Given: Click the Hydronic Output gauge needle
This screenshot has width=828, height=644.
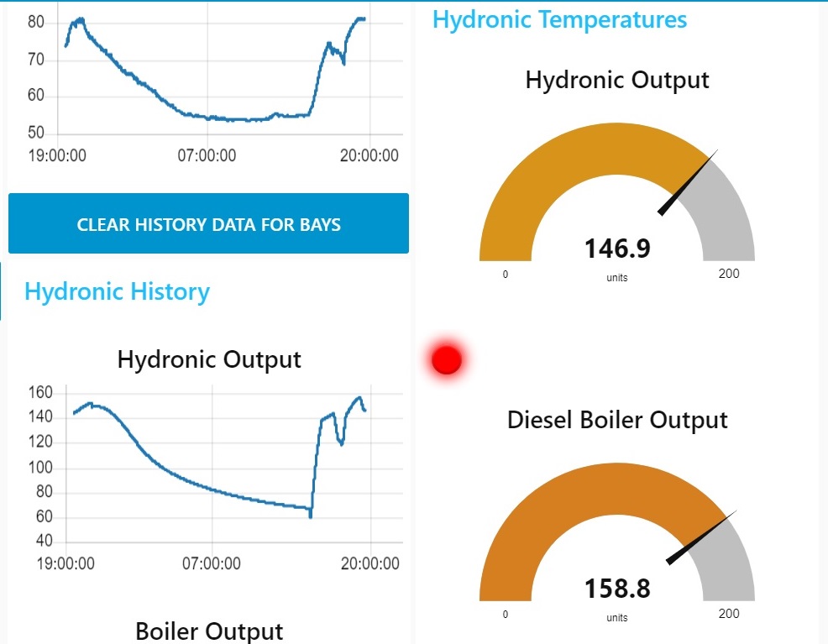Looking at the screenshot, I should [688, 183].
